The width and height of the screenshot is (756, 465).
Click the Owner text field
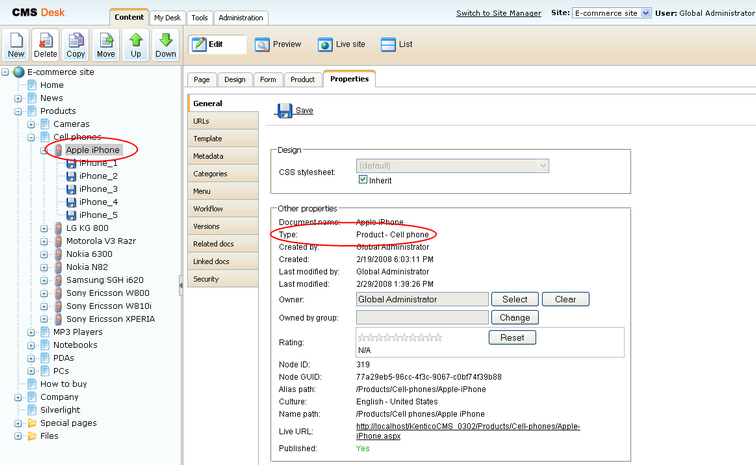(x=422, y=300)
